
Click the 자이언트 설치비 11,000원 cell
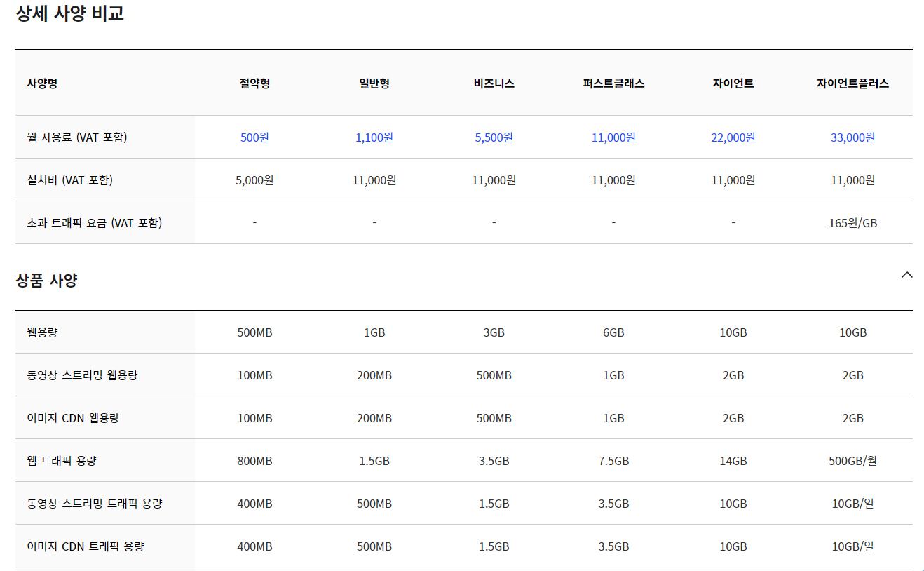(733, 180)
